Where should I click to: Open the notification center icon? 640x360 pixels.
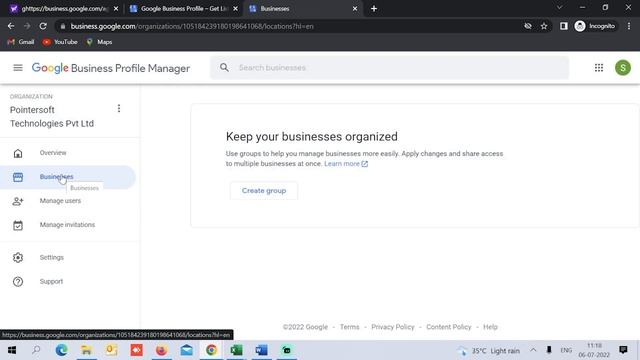click(623, 350)
